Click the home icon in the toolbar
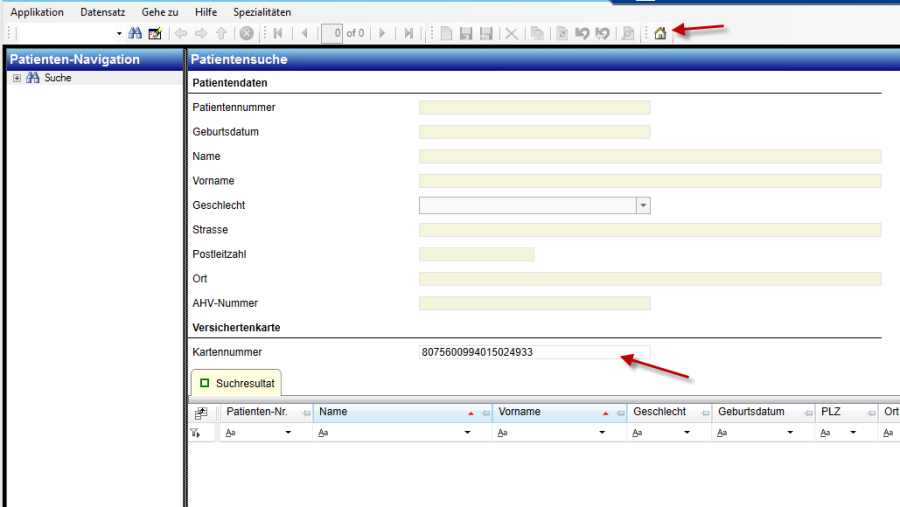 tap(660, 33)
